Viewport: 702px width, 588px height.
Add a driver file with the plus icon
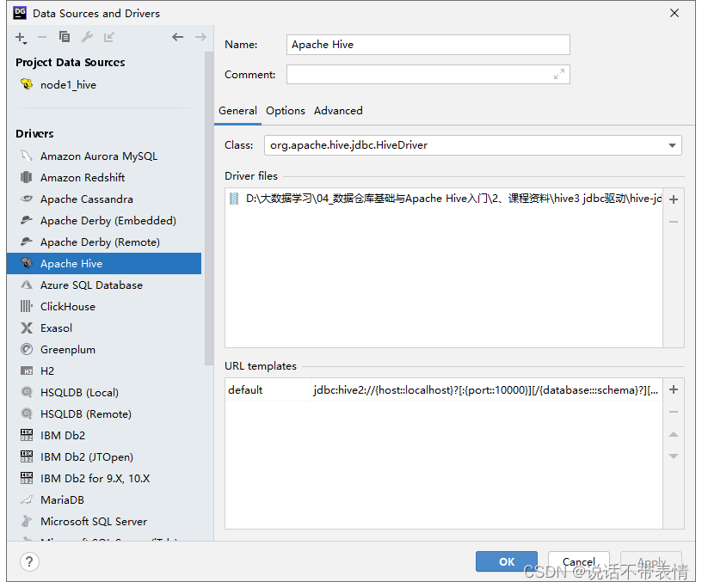[673, 199]
